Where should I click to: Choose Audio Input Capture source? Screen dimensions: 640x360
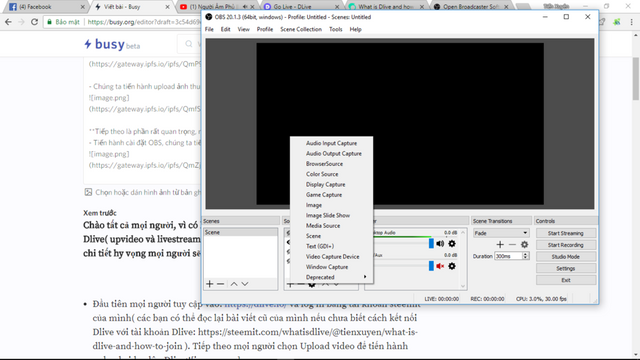pyautogui.click(x=331, y=143)
